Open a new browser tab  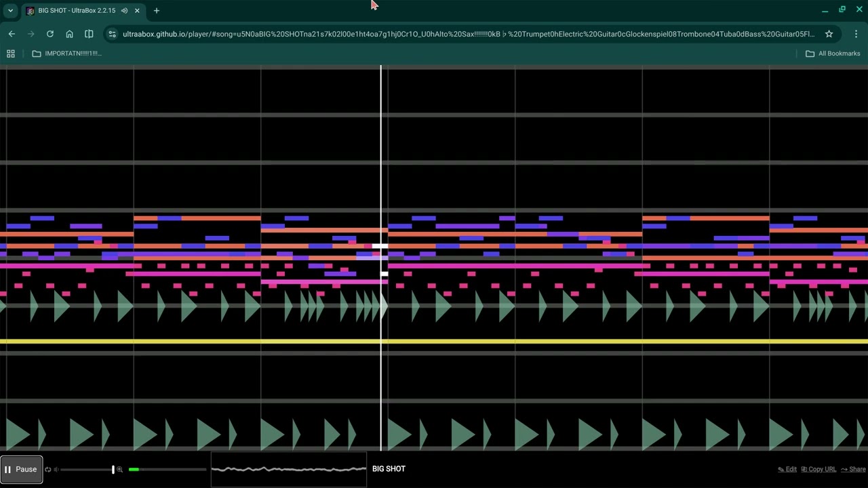[156, 11]
